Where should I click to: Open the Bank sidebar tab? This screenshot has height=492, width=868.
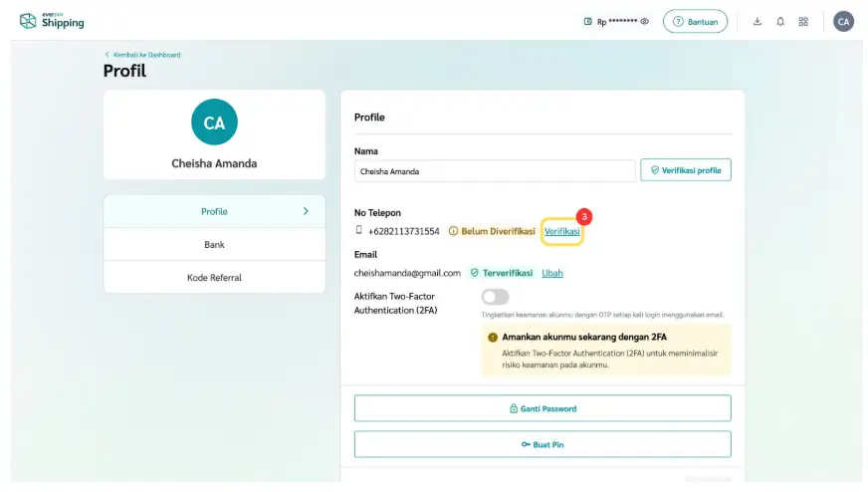coord(214,244)
